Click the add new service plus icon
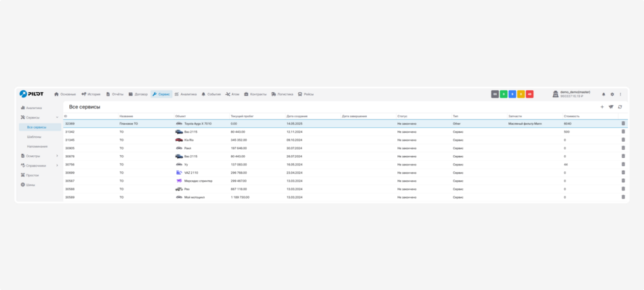Viewport: 644px width, 290px height. [602, 107]
